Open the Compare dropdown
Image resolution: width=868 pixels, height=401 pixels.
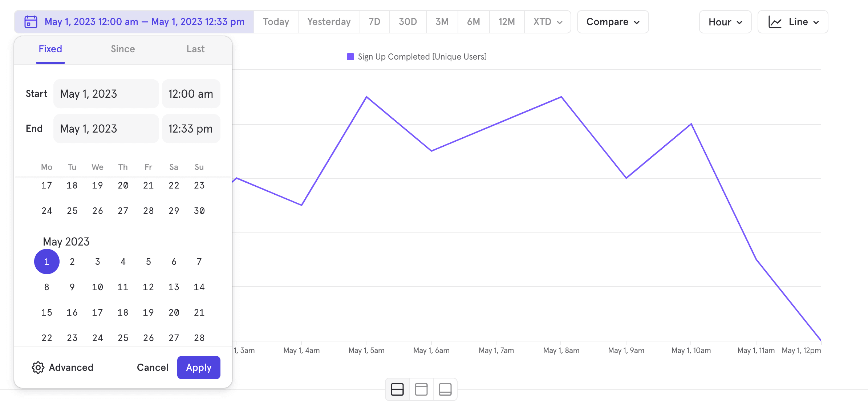point(613,22)
